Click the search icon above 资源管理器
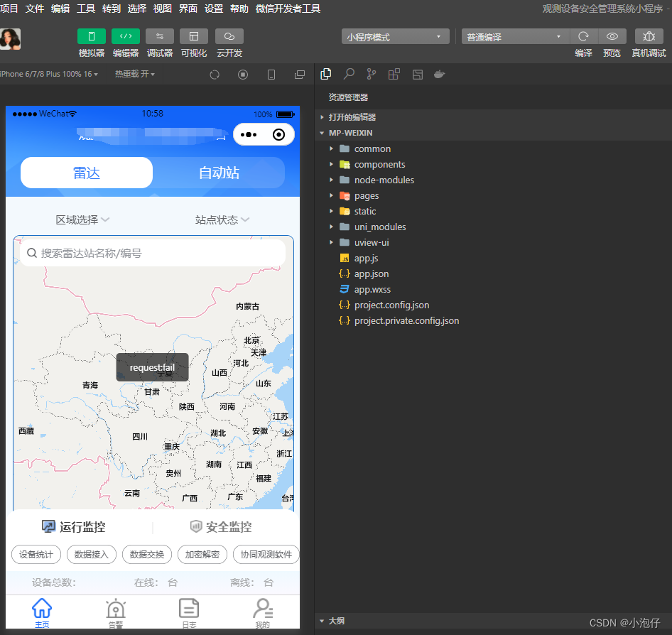Viewport: 672px width, 635px height. pyautogui.click(x=347, y=73)
